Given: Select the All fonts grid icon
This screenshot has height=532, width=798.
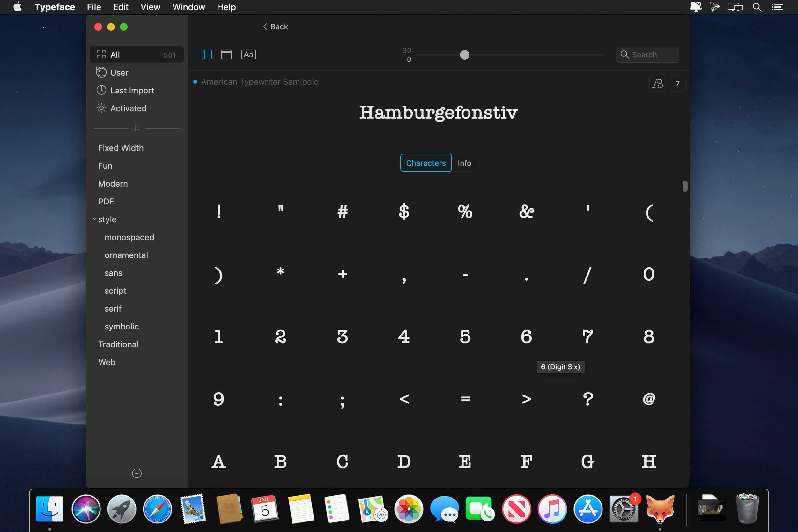Looking at the screenshot, I should (x=101, y=54).
